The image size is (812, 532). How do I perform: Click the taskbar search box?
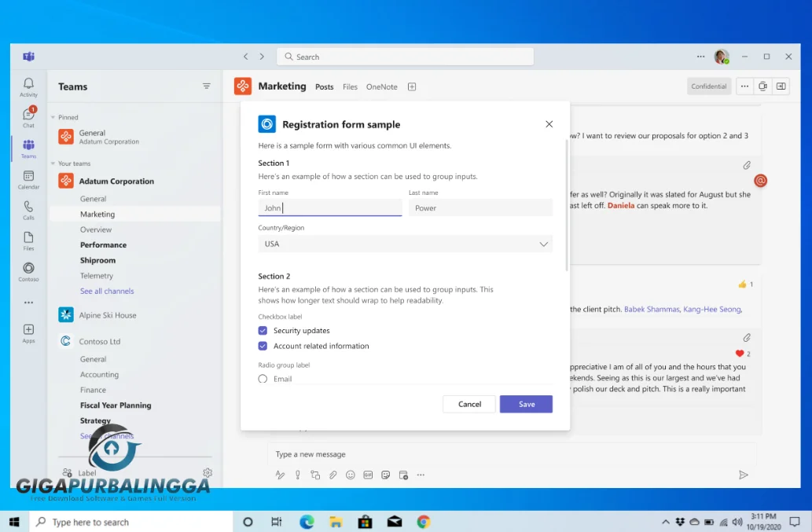pyautogui.click(x=130, y=522)
